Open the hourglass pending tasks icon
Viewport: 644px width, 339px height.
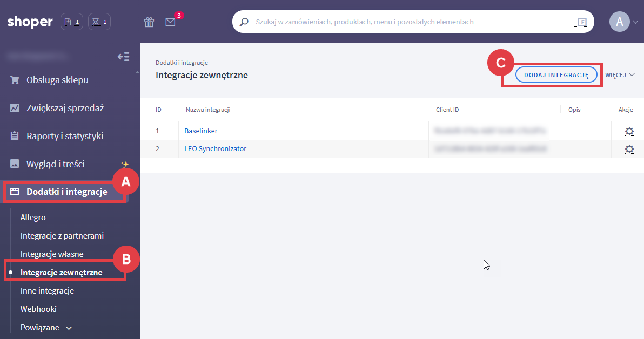pyautogui.click(x=99, y=22)
